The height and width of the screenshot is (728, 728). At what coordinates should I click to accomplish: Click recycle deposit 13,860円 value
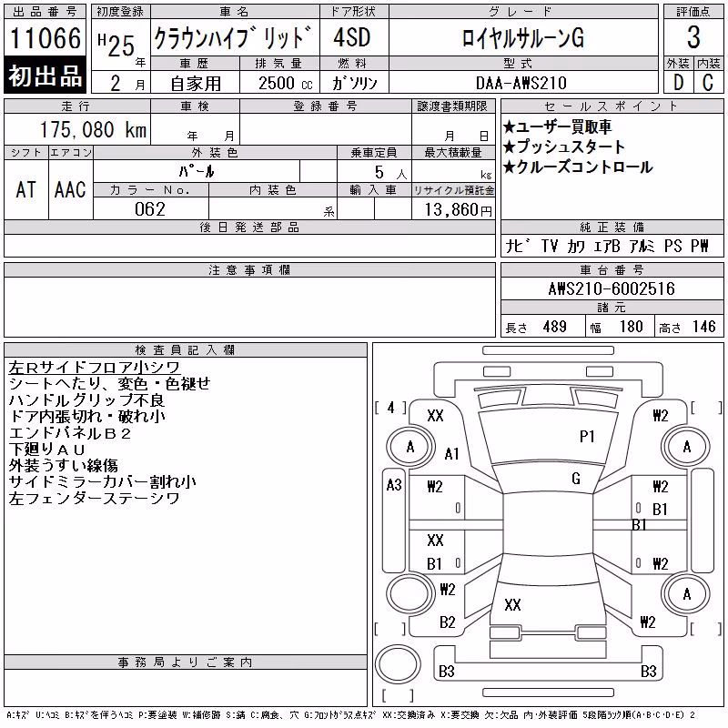pyautogui.click(x=458, y=210)
